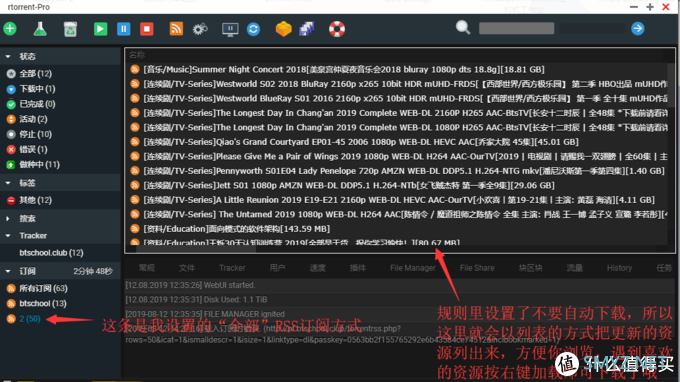
Task: Expand the 搜索 section
Action: coord(8,219)
